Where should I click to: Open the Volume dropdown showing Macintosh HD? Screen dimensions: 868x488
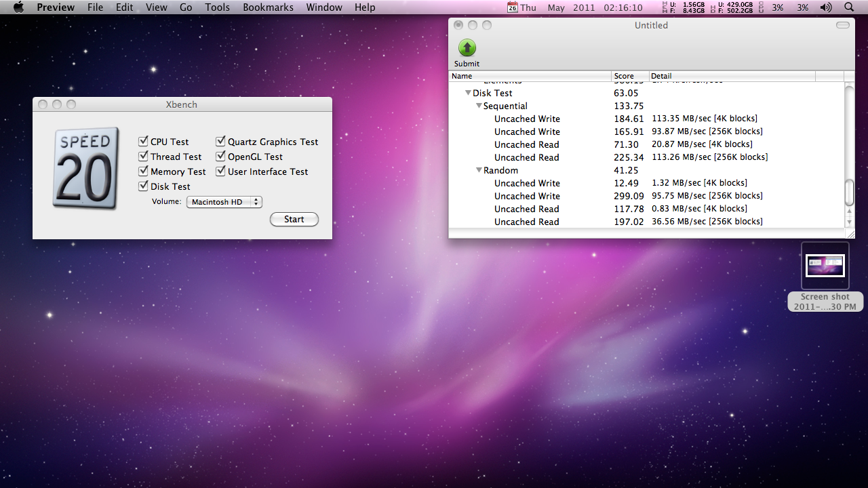coord(224,202)
